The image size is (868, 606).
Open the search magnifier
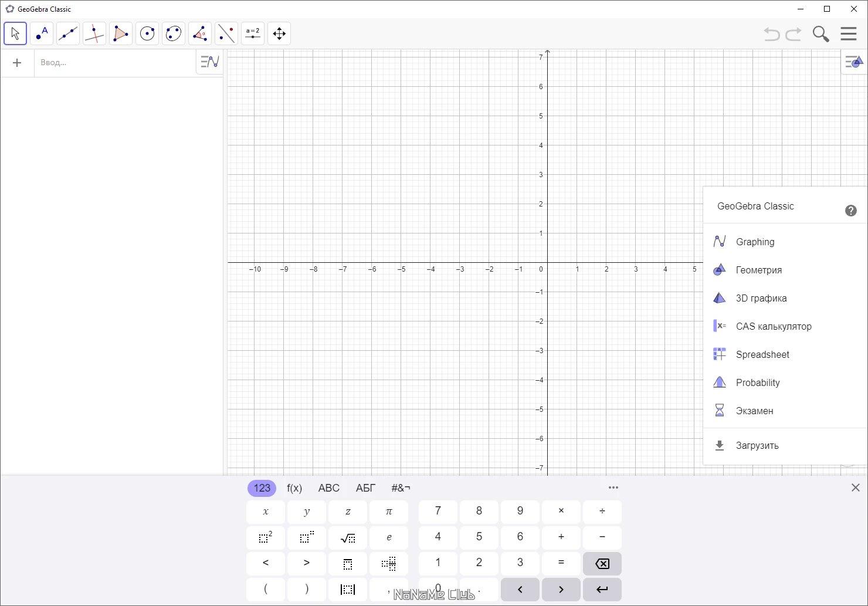[820, 34]
